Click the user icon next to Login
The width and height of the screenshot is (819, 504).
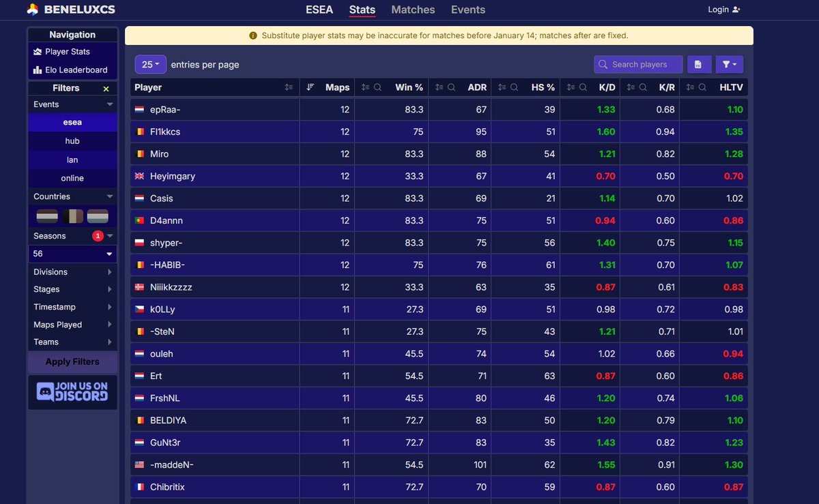pyautogui.click(x=736, y=10)
